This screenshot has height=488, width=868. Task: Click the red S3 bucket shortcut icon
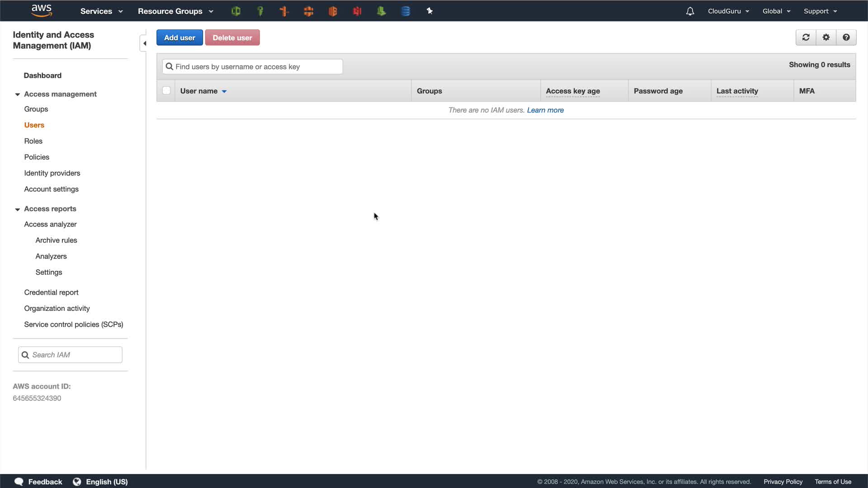357,11
